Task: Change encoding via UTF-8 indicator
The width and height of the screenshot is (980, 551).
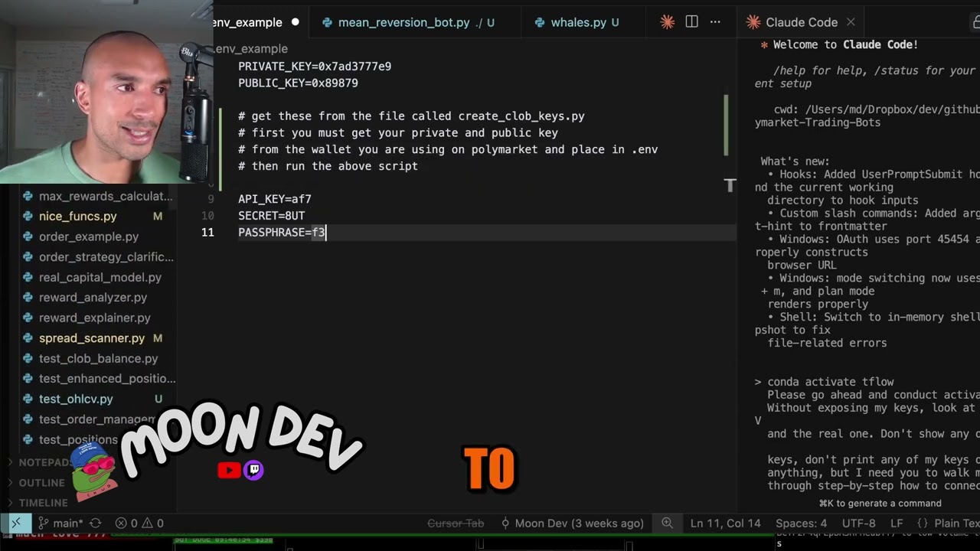Action: coord(857,523)
